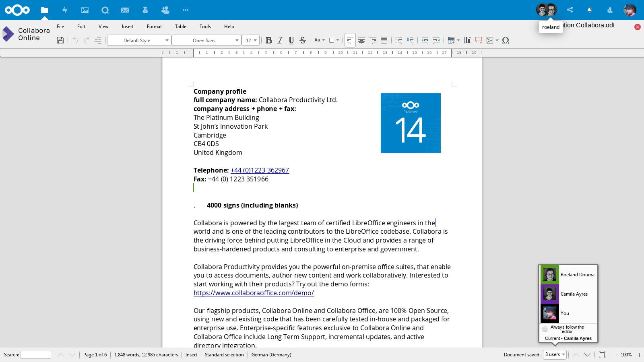Align text left

350,40
